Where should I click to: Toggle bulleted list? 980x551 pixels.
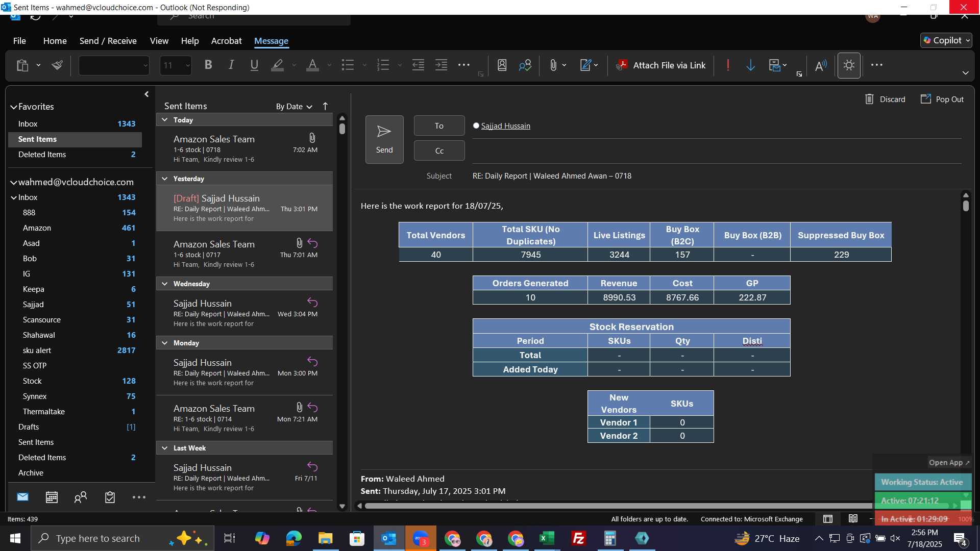[x=348, y=65]
